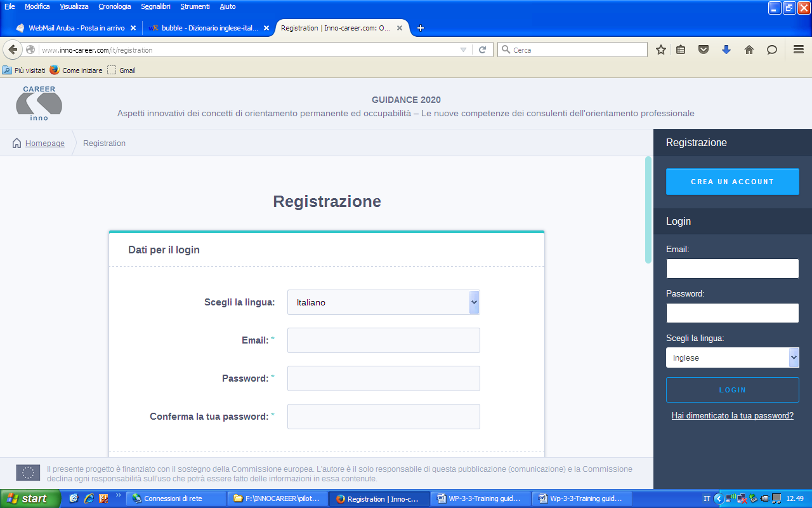812x508 pixels.
Task: Click the sidebar Password login field
Action: point(733,313)
